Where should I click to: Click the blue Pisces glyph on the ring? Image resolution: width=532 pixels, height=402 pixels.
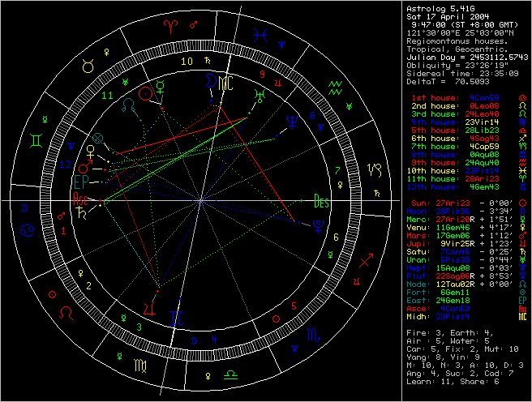260,34
